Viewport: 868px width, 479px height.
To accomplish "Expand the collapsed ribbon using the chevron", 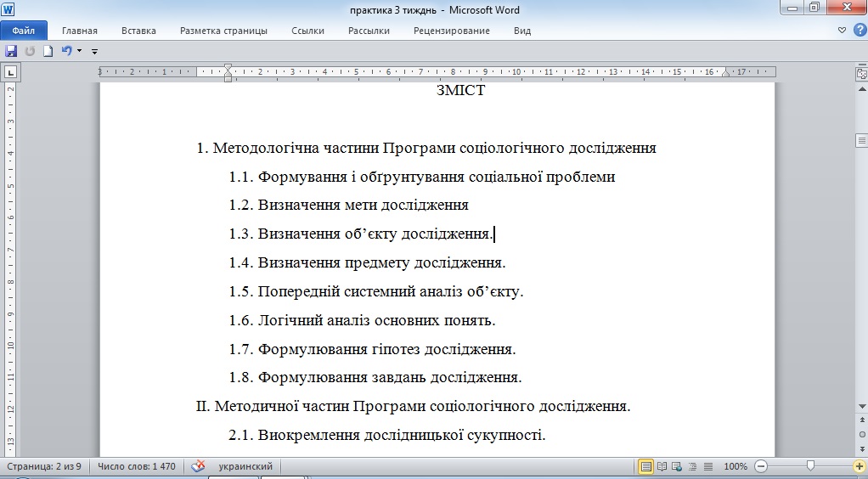I will [x=842, y=31].
